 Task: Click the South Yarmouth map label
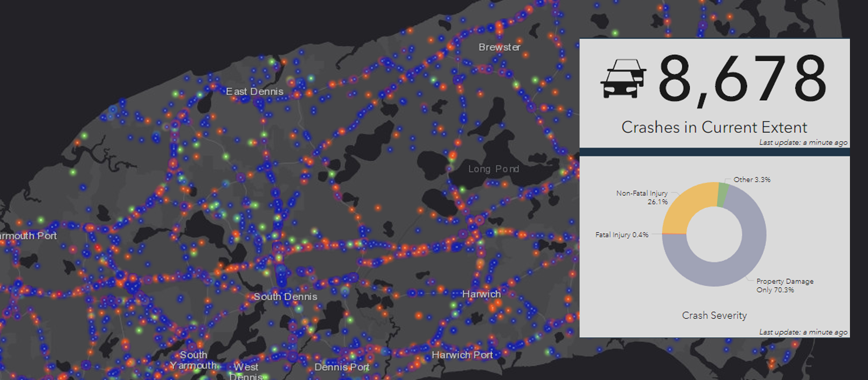[193, 360]
